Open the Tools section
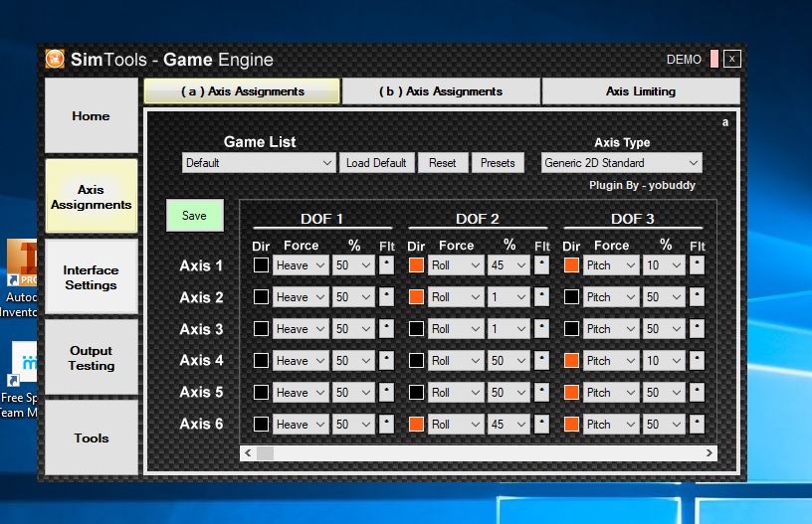 [x=92, y=438]
